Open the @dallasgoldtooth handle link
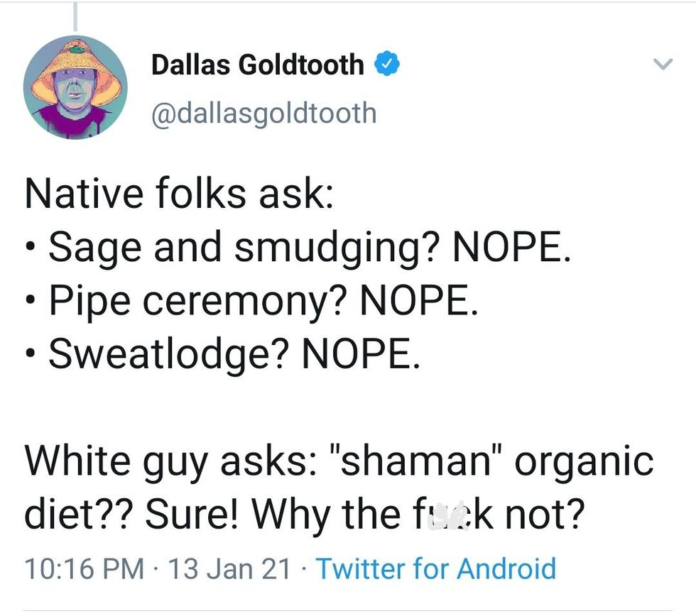696x616 pixels. (263, 113)
